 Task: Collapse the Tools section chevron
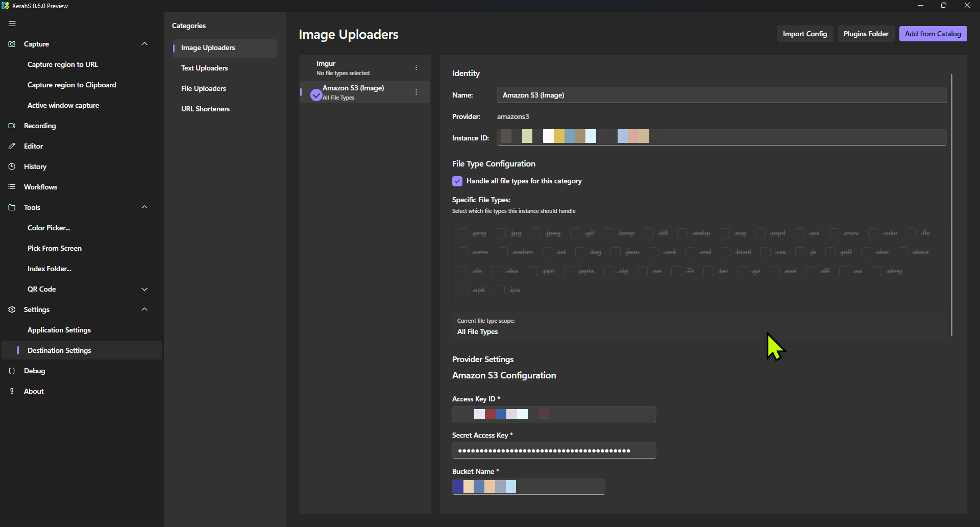[x=144, y=207]
